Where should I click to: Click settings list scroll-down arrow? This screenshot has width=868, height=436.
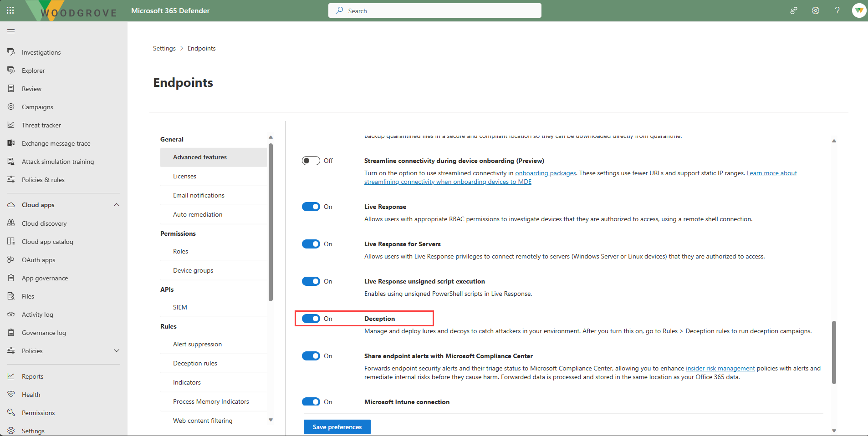(x=271, y=420)
